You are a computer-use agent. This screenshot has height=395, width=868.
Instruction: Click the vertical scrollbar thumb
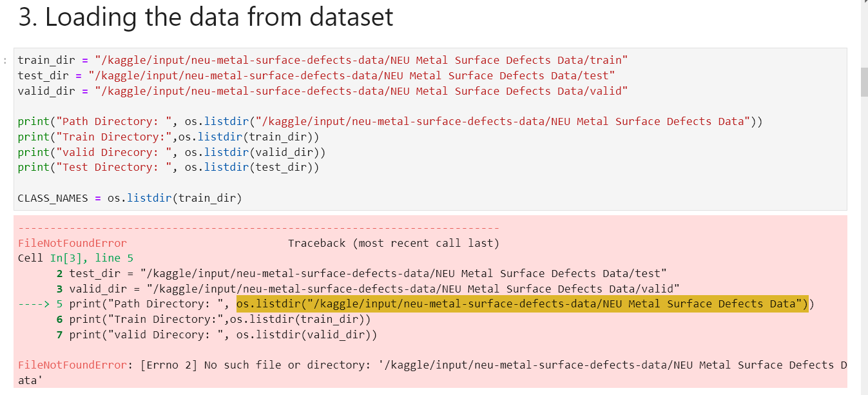pos(864,81)
